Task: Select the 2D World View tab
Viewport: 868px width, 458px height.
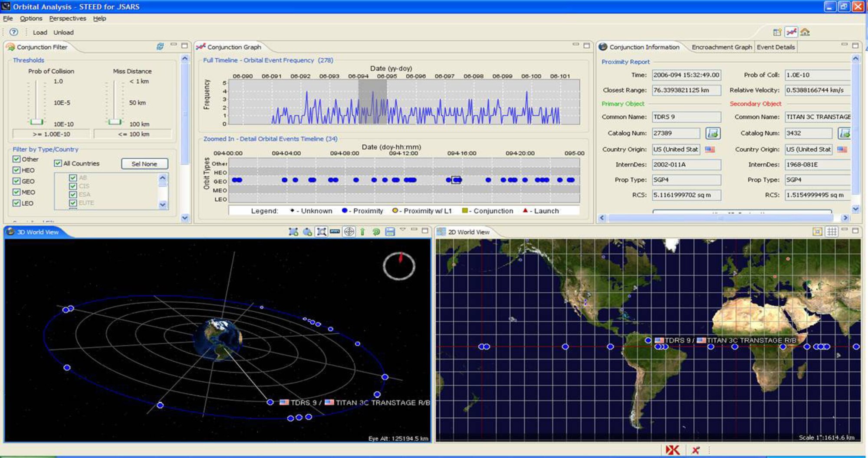Action: (469, 232)
